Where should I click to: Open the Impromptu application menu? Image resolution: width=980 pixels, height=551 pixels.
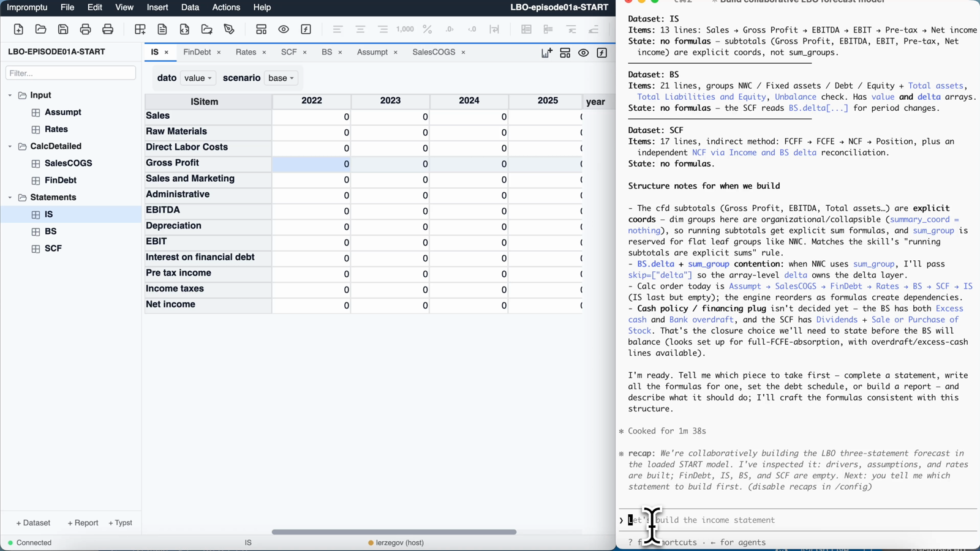click(x=27, y=7)
